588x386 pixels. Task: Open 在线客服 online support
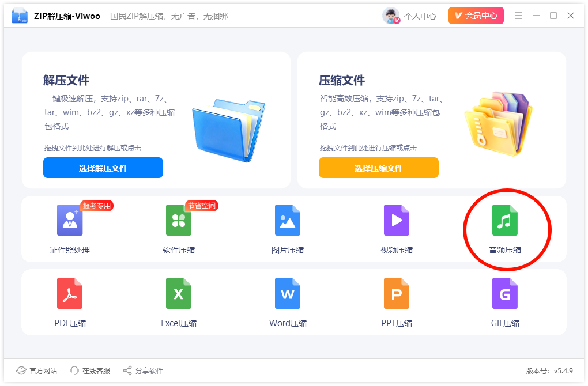pos(90,370)
